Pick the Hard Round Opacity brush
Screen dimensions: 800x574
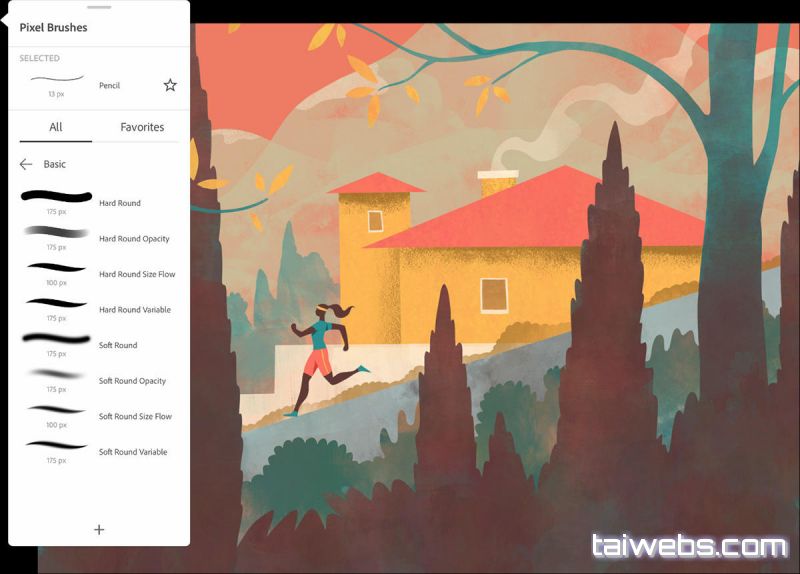(134, 239)
